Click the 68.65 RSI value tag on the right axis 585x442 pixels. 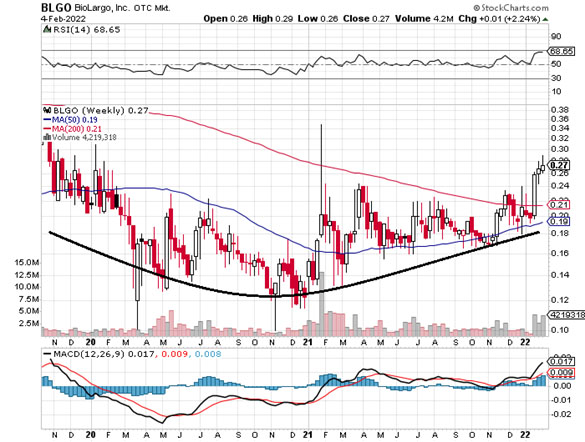pyautogui.click(x=561, y=51)
